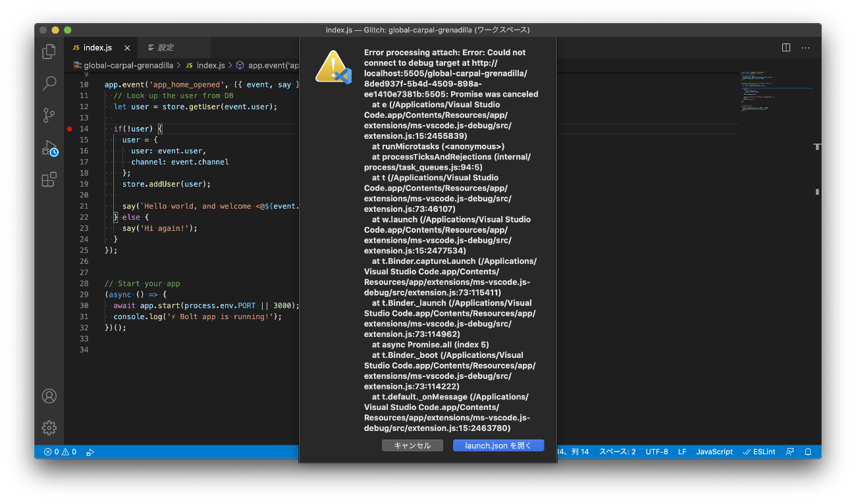This screenshot has height=504, width=856.
Task: Click the 'user: event.user,' line
Action: tap(168, 151)
